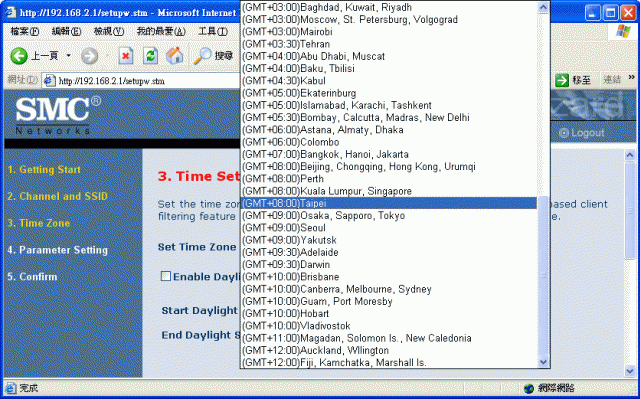Image resolution: width=640 pixels, height=399 pixels.
Task: Select (GMT+09:30)Adelaide time zone
Action: tap(389, 252)
